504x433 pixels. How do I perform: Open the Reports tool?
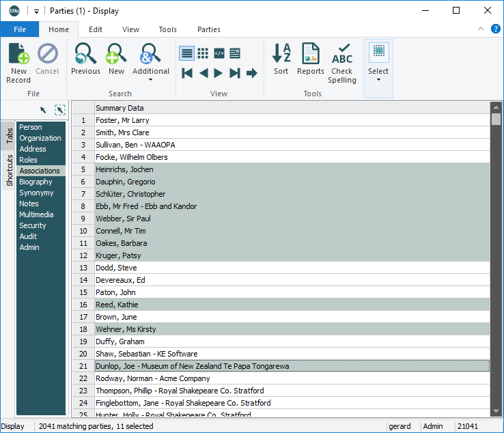coord(311,55)
